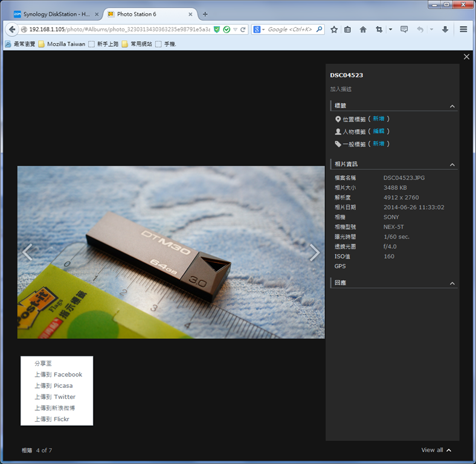476x464 pixels.
Task: Click the green shield icon in address bar
Action: click(217, 30)
